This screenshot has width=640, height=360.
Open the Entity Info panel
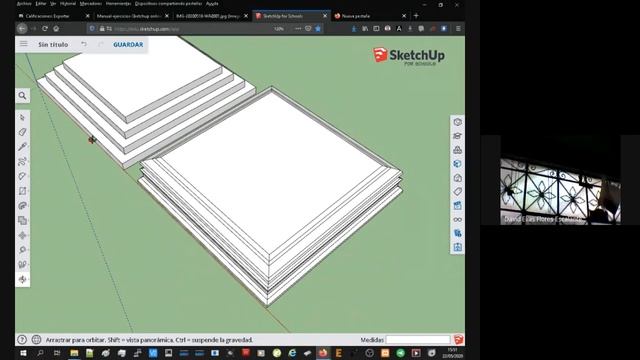(458, 122)
